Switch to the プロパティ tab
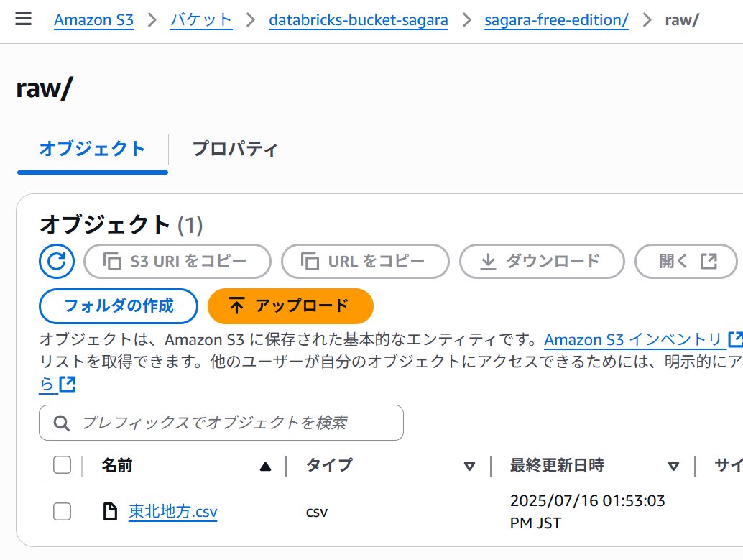 click(x=234, y=149)
